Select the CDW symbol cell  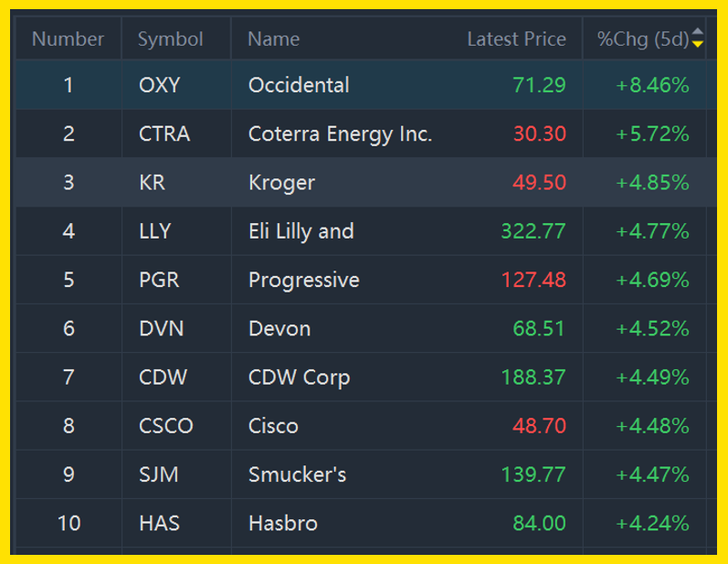[x=163, y=378]
